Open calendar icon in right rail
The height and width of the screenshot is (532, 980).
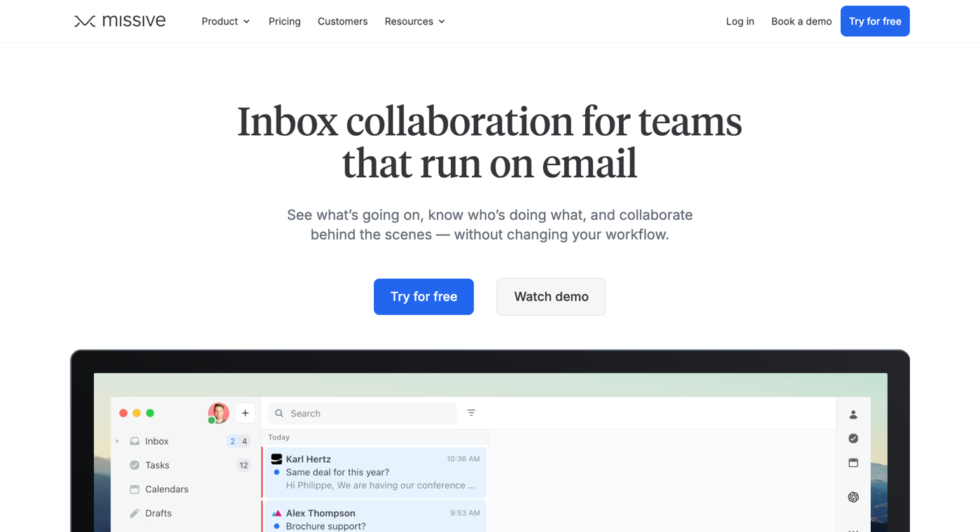(x=853, y=463)
